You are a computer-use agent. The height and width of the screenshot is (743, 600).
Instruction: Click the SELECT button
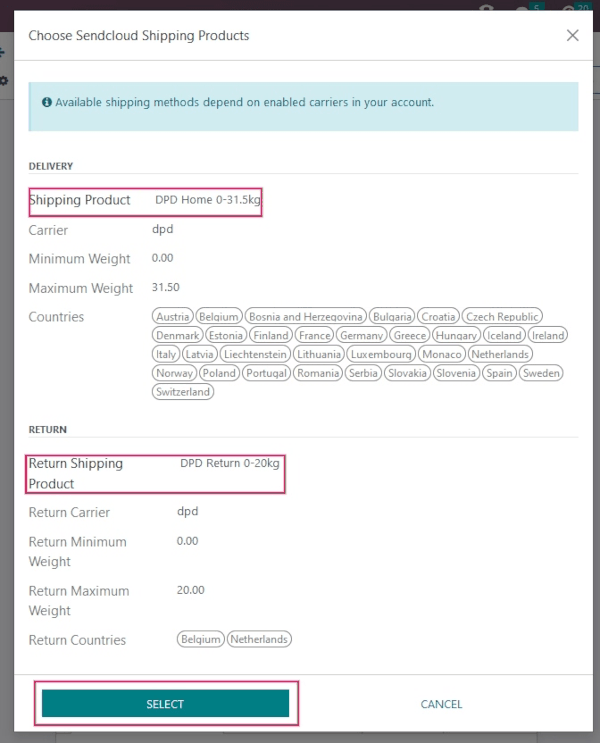tap(165, 704)
